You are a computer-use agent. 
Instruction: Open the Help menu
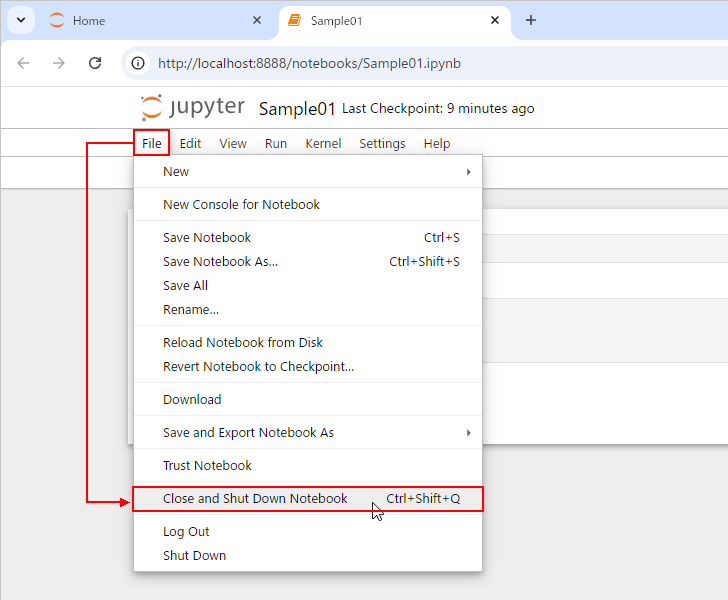tap(437, 143)
